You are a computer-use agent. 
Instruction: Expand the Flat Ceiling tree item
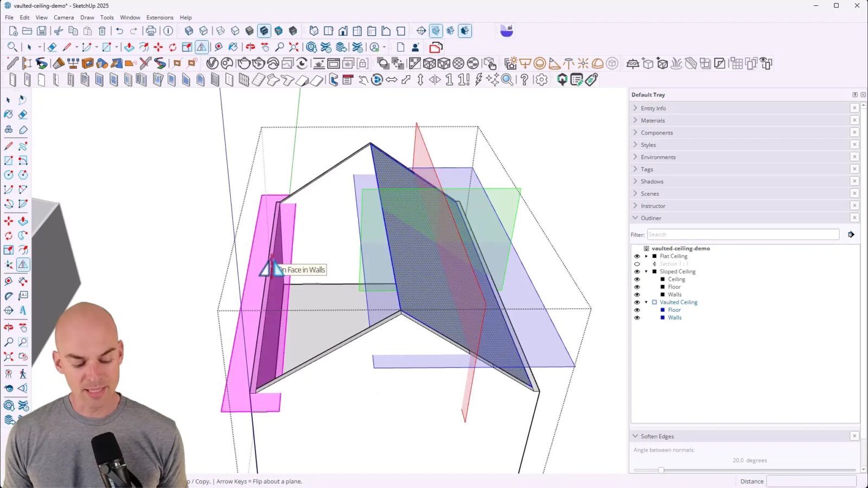(x=646, y=255)
